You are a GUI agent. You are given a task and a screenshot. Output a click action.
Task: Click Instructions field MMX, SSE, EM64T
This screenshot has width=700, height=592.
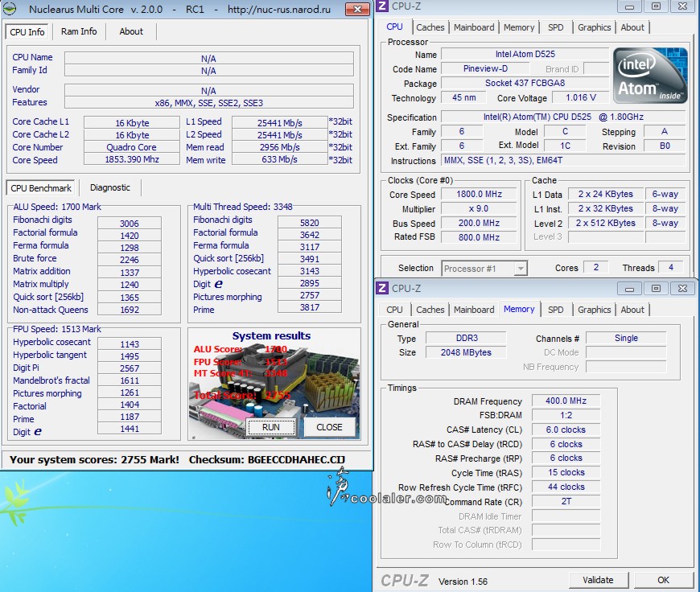563,160
